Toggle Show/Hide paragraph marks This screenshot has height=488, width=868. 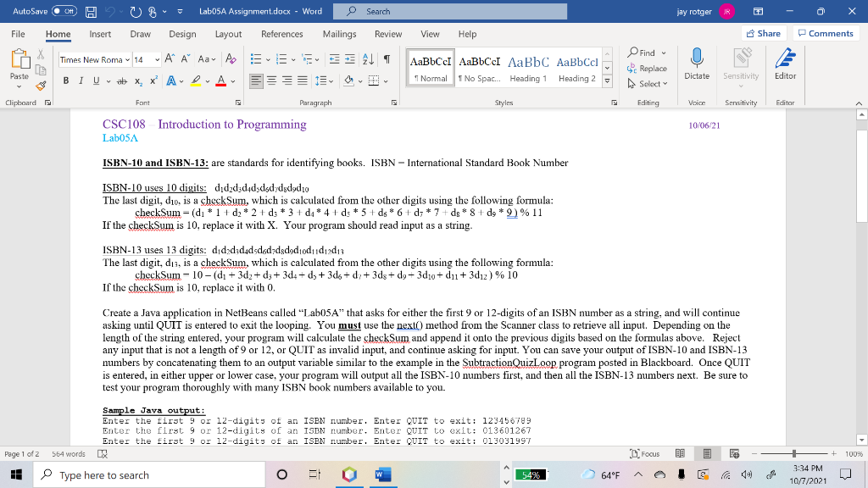[387, 58]
